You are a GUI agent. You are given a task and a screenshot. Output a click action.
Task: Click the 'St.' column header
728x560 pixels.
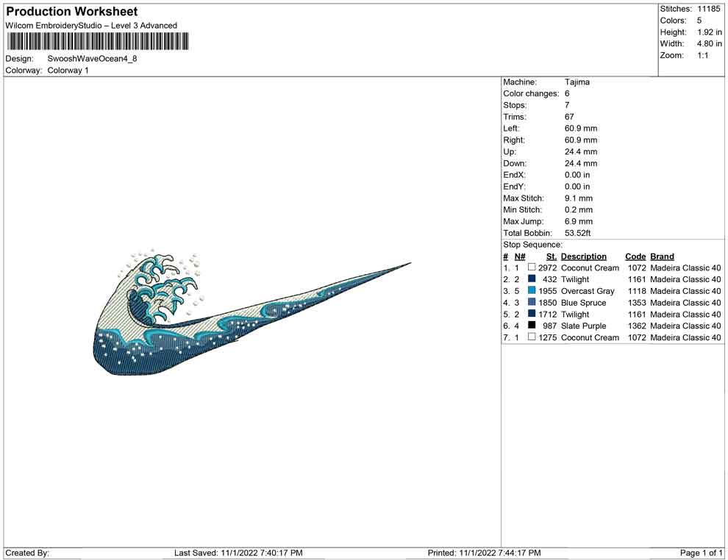click(551, 256)
